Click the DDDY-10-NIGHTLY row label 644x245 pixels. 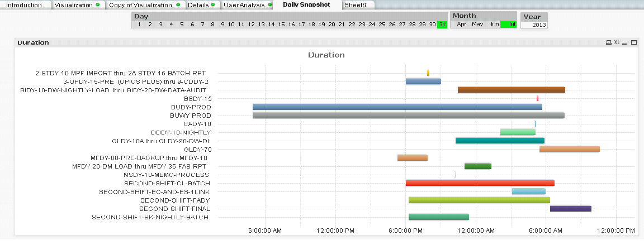[x=181, y=132]
